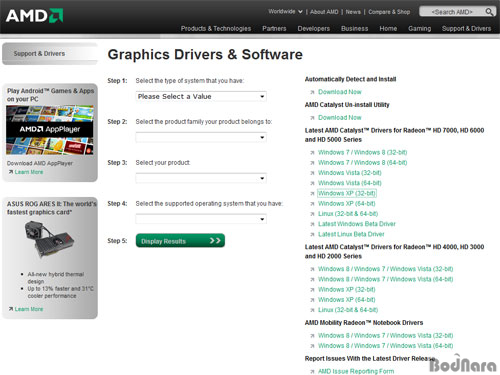Open the News link in header
500x375 pixels.
(353, 12)
